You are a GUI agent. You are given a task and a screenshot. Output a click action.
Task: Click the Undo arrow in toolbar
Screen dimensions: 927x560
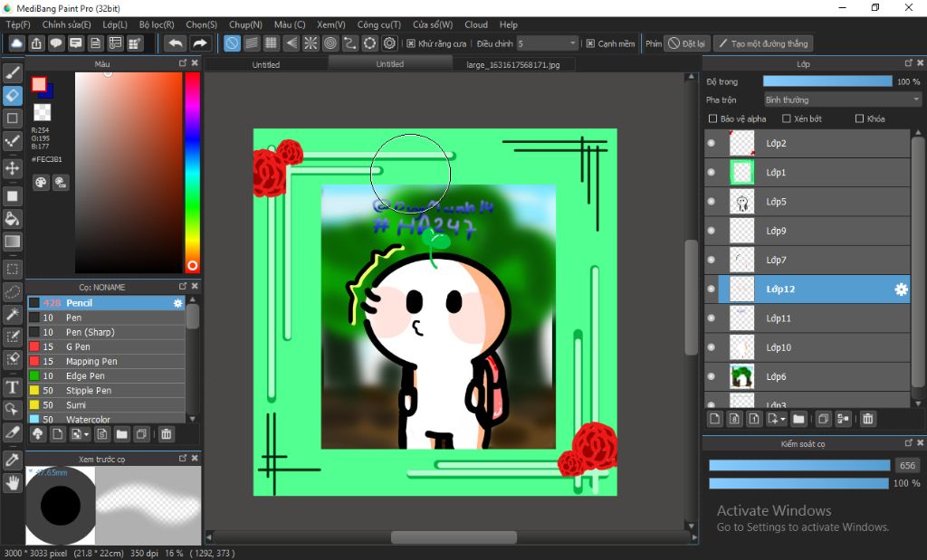click(175, 43)
